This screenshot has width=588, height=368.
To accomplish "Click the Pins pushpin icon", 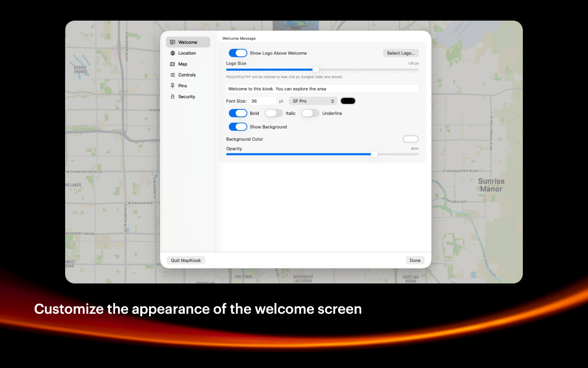I will click(x=173, y=86).
